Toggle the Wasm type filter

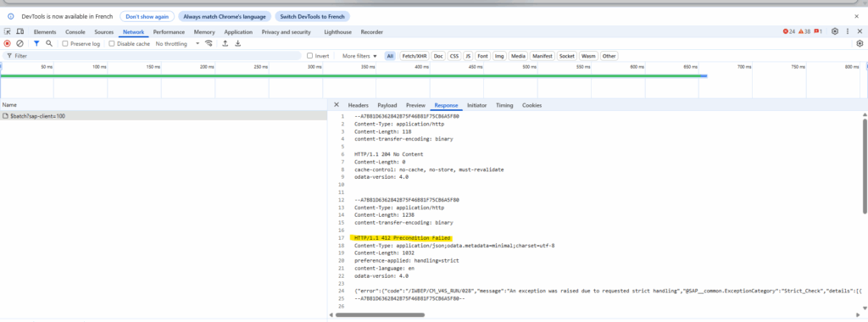pyautogui.click(x=588, y=56)
